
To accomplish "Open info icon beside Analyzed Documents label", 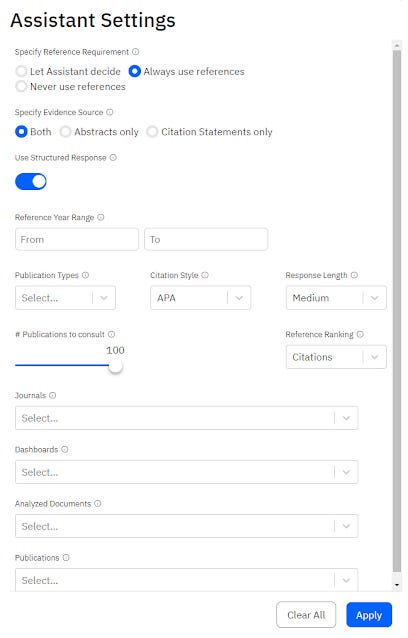I will [98, 503].
